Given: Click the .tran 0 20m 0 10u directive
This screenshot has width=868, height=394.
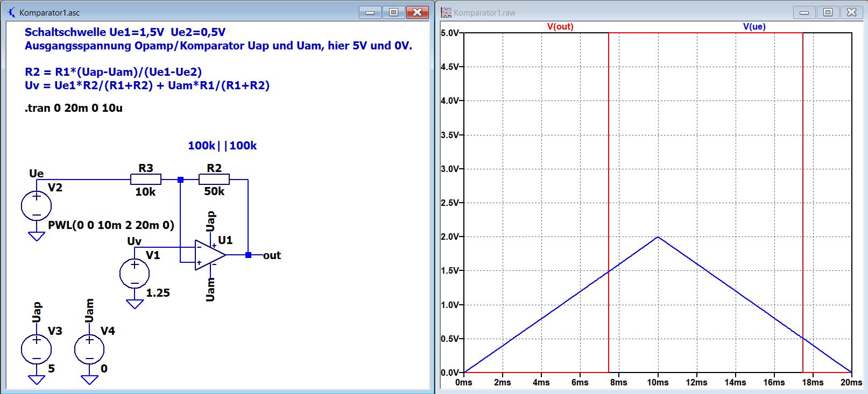Looking at the screenshot, I should tap(74, 108).
